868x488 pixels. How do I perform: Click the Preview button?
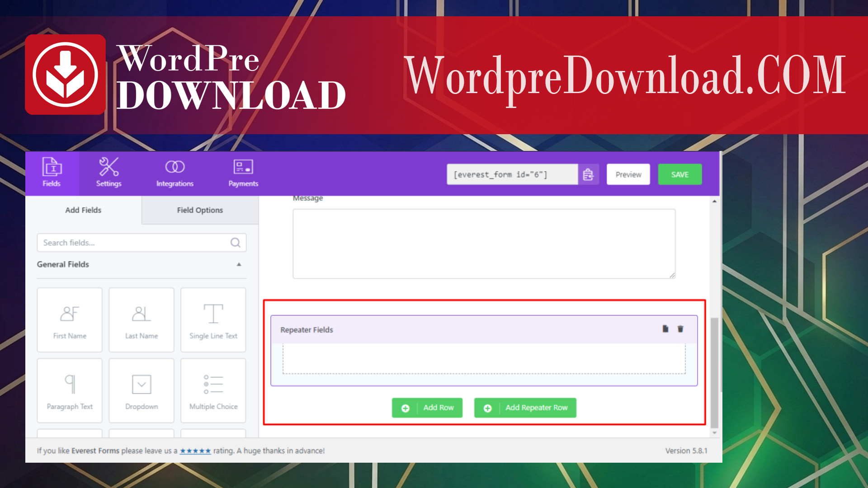628,175
